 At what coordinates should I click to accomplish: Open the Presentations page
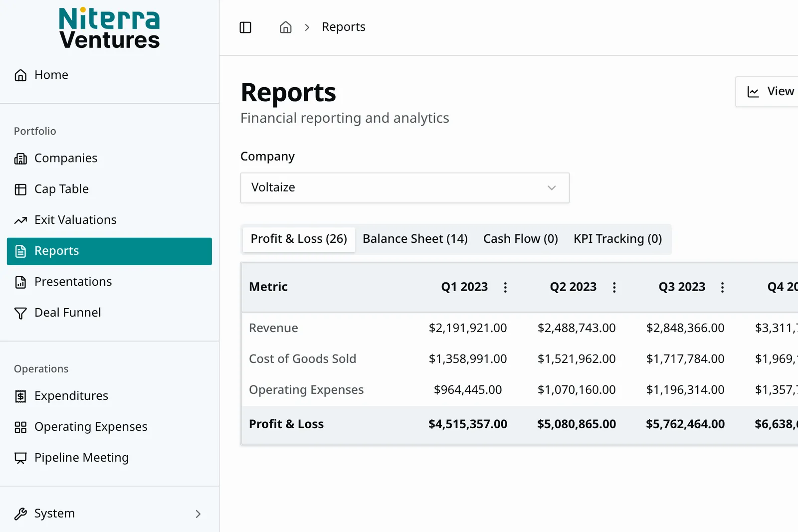109,282
